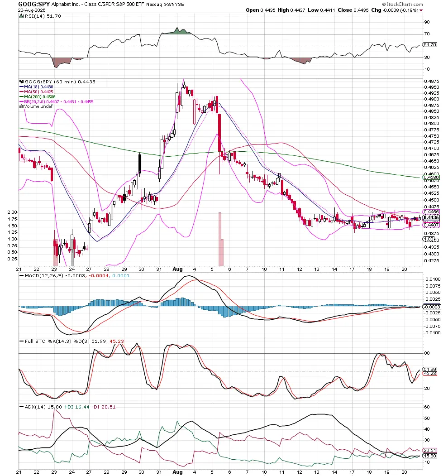Click the red down-arrow next to Chg value
Viewport: 448px width, 476px height.
click(x=421, y=10)
